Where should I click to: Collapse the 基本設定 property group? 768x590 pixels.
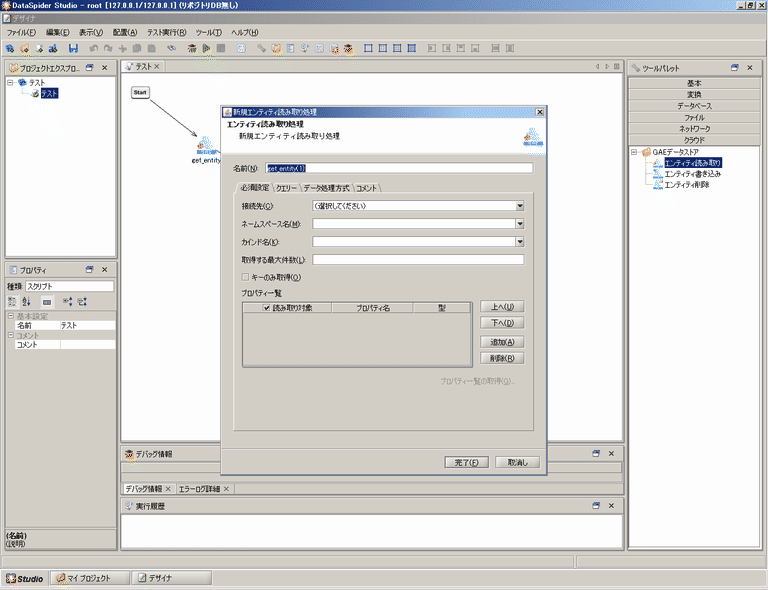pyautogui.click(x=10, y=316)
